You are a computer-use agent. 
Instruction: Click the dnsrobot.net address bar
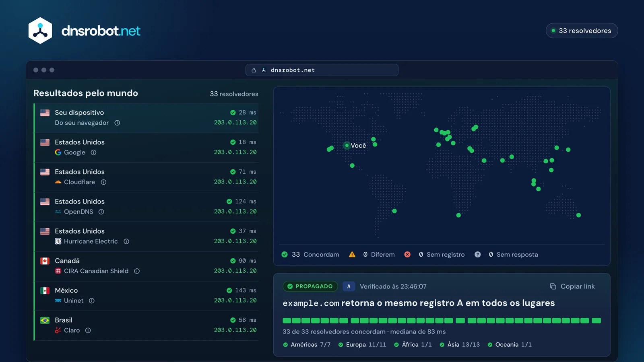[322, 70]
